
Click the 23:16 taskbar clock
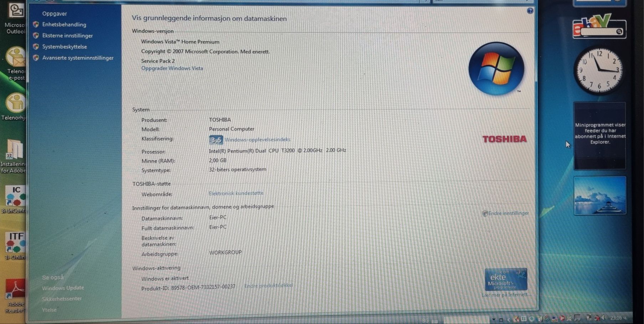coord(618,318)
